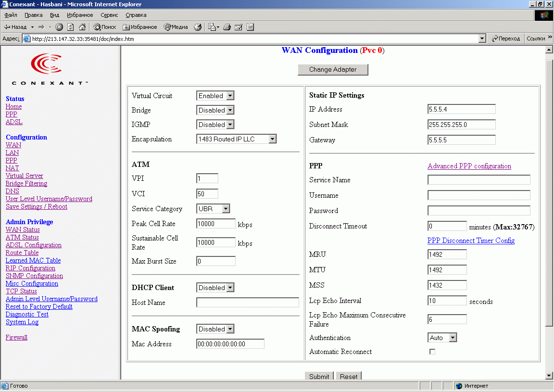554x392 pixels.
Task: Click the Windows flag throbber icon
Action: (x=544, y=15)
